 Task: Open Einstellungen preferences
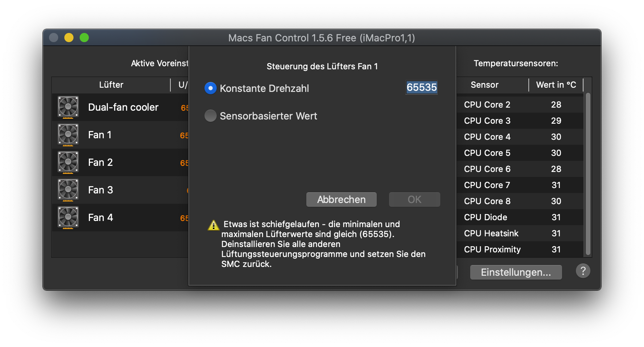(516, 272)
